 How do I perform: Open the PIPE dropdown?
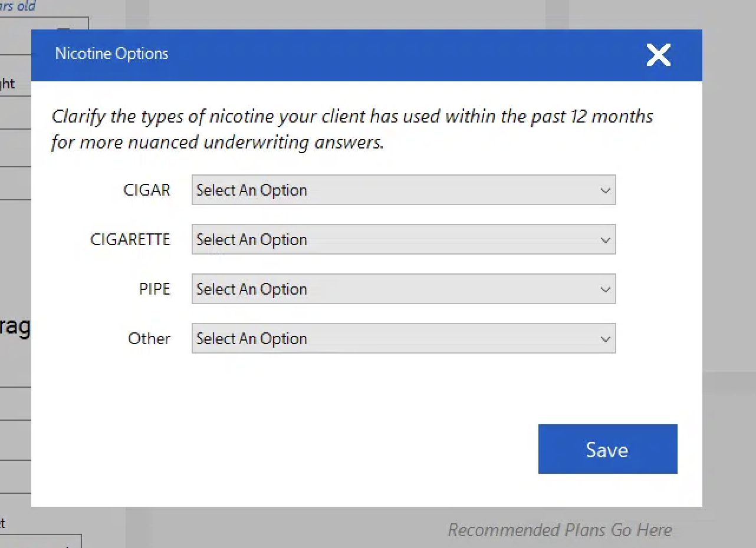click(403, 289)
